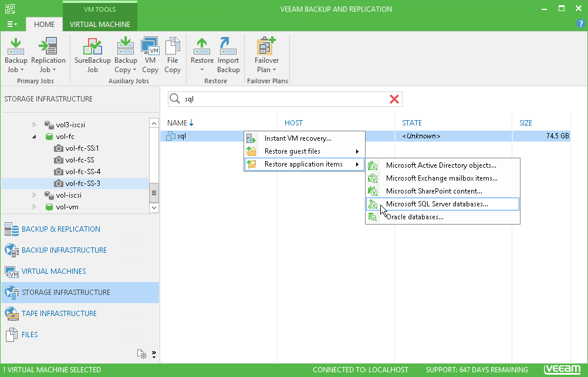The height and width of the screenshot is (377, 588).
Task: Open the STORAGE INFRASTRUCTURE view
Action: [80, 293]
